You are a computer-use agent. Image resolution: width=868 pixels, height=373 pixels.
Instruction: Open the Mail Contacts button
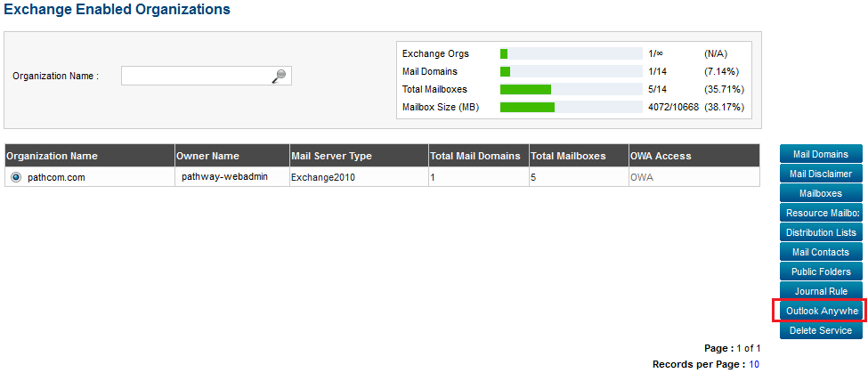click(821, 252)
